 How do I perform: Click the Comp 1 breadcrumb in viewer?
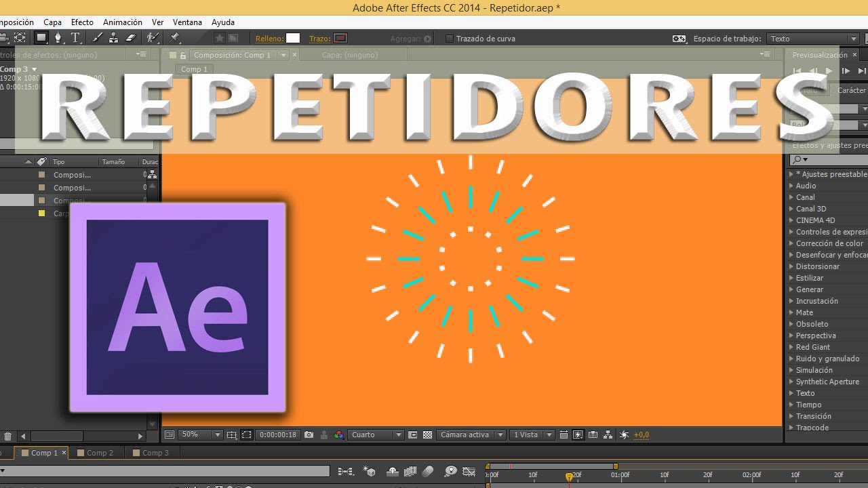tap(194, 69)
